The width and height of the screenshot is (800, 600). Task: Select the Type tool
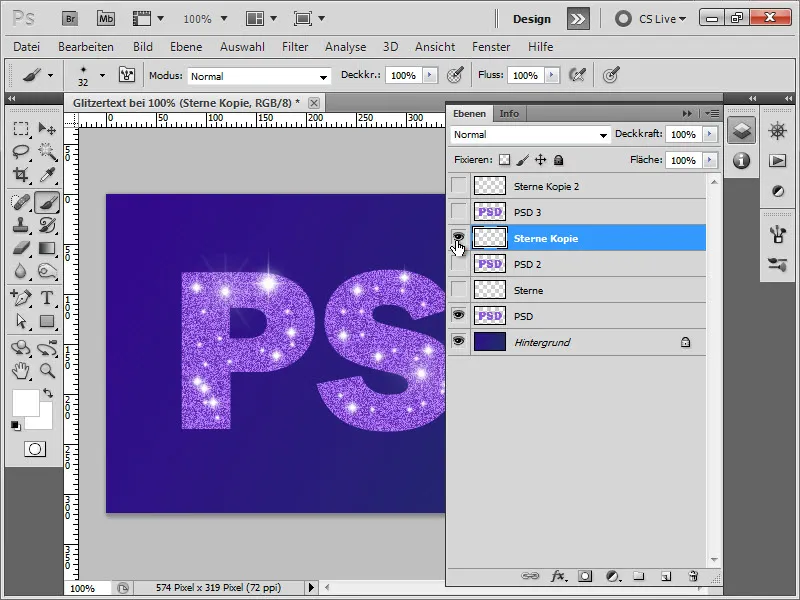(x=47, y=297)
